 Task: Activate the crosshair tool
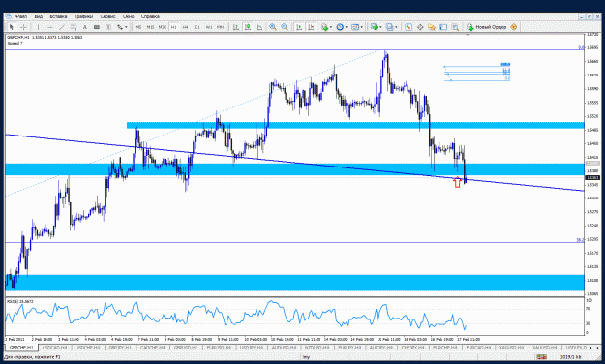point(23,27)
